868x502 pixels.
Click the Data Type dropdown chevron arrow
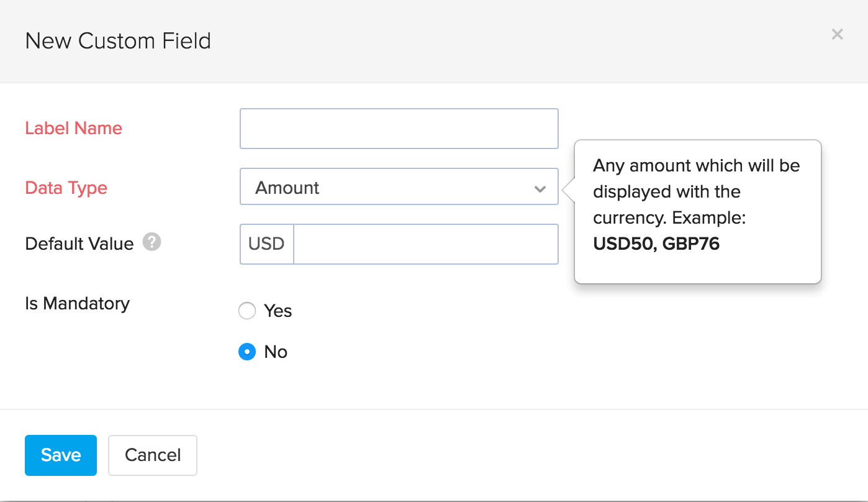(540, 188)
